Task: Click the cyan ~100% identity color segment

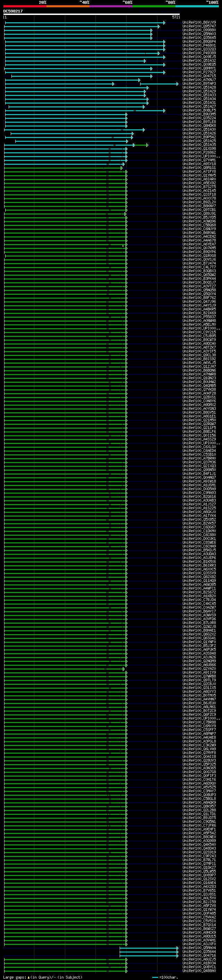Action: click(197, 6)
